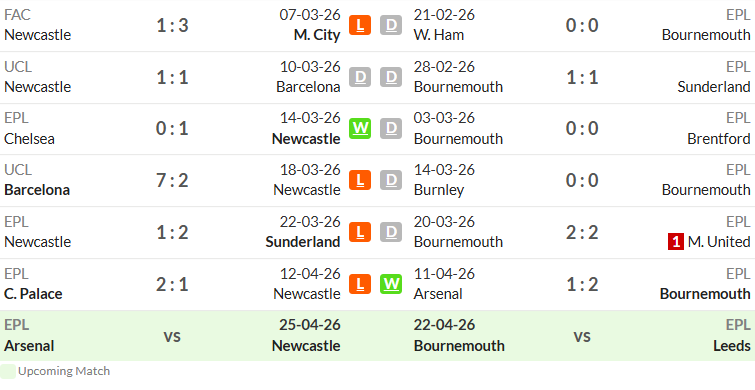Click the grey D badge beside W. Ham 21-02-26
The image size is (755, 390).
391,25
